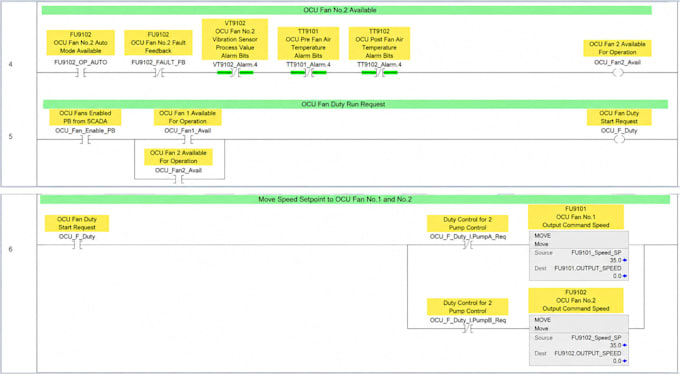Click the VT9102_Alarm.4 tag name
680x374 pixels.
(x=235, y=65)
